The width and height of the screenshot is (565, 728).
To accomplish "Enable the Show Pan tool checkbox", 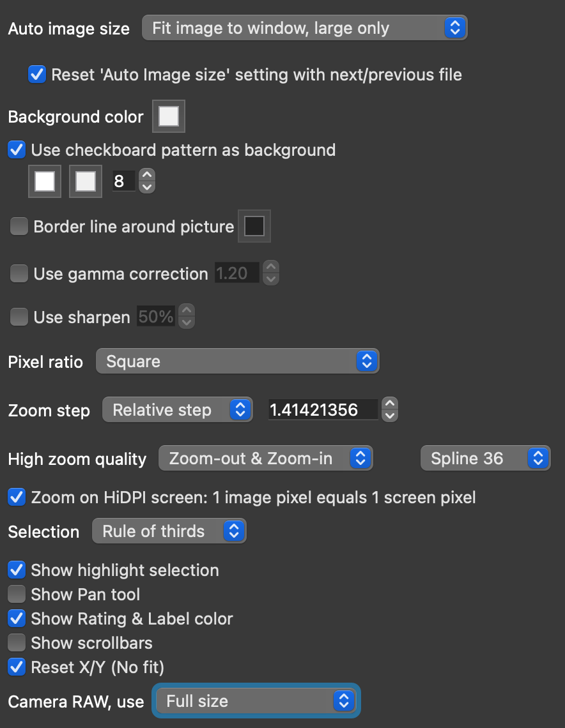I will pos(17,595).
